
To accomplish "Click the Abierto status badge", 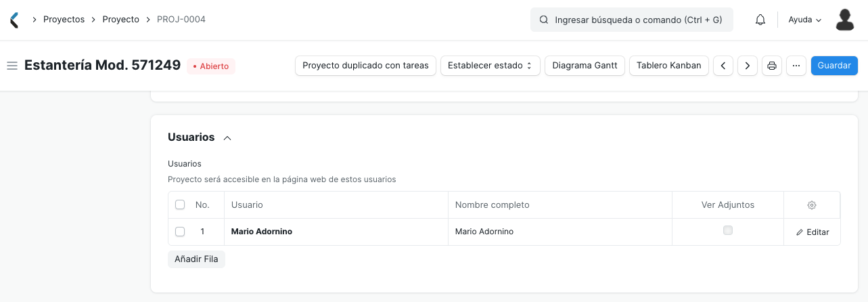I will click(211, 66).
